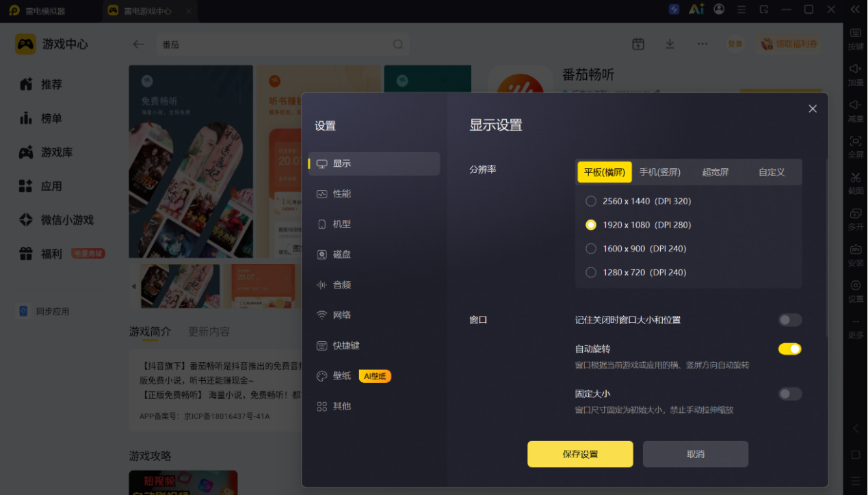
Task: Click the Android back arrow in right toolbar
Action: click(856, 429)
